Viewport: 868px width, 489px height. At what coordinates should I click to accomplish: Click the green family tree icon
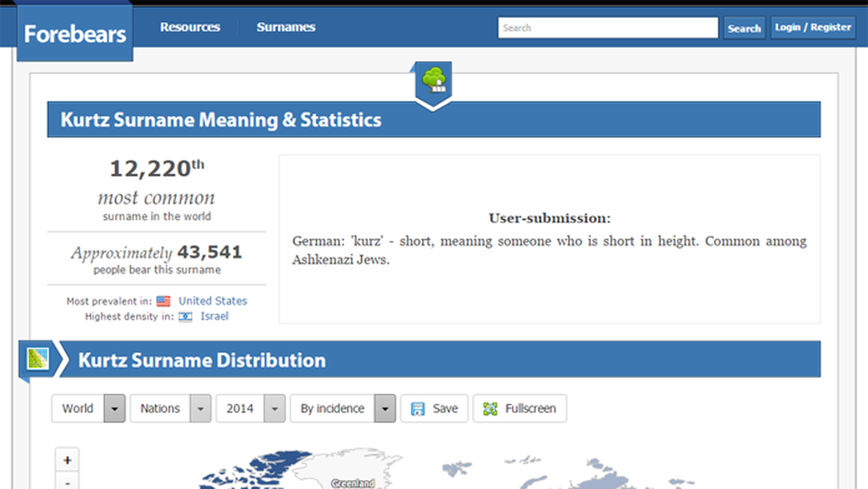tap(433, 79)
